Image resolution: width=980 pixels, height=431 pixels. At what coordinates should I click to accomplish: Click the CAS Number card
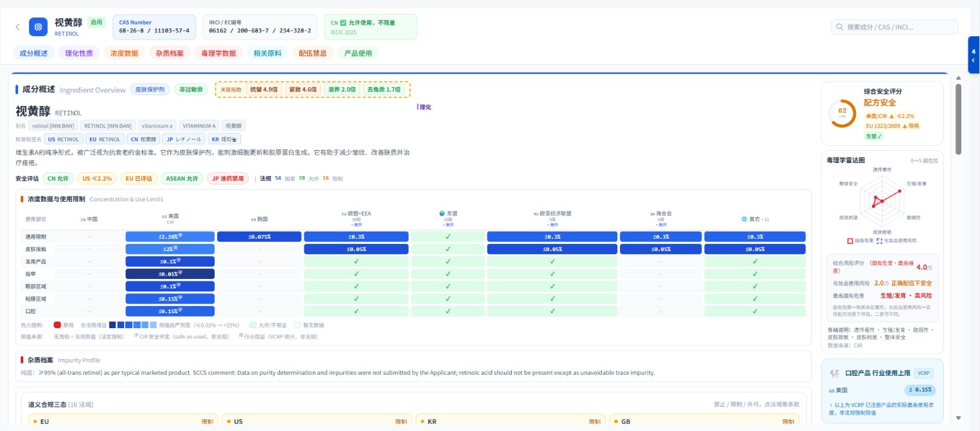[x=154, y=27]
